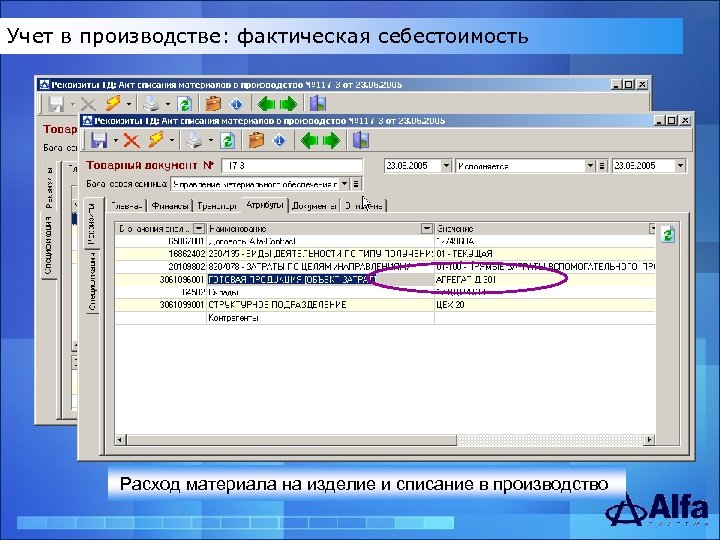Viewport: 720px width, 540px height.
Task: Click the lightning bolt execute icon in front window
Action: click(157, 140)
